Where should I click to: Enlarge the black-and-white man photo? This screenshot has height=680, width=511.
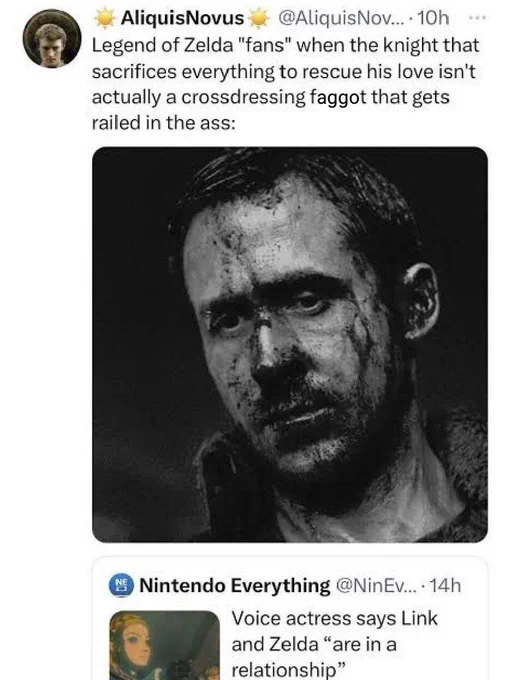[x=290, y=344]
